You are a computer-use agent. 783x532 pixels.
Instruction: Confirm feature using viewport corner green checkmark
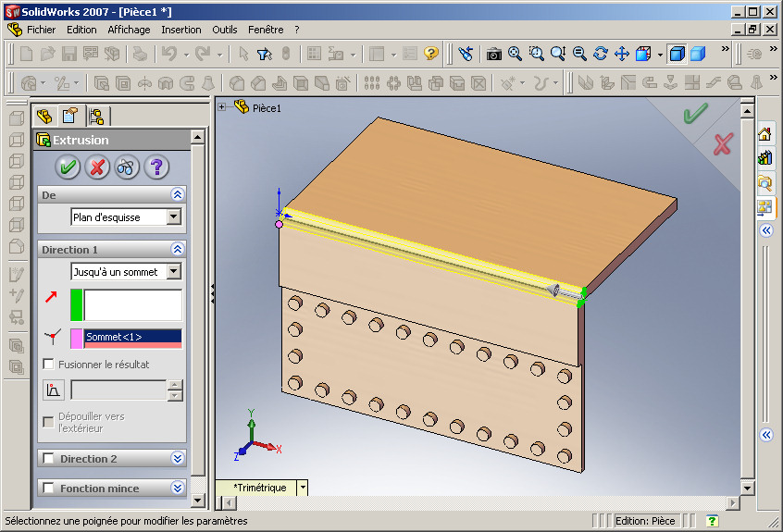[695, 113]
